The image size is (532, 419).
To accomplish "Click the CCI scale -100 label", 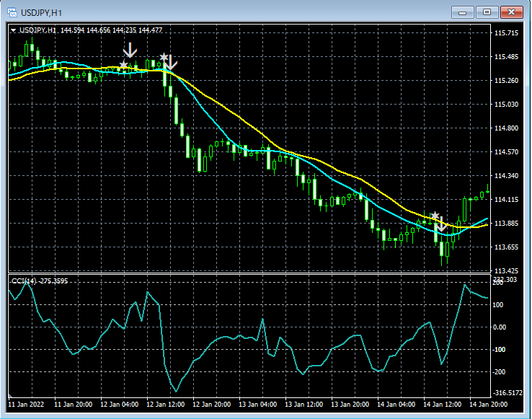I will [x=499, y=349].
